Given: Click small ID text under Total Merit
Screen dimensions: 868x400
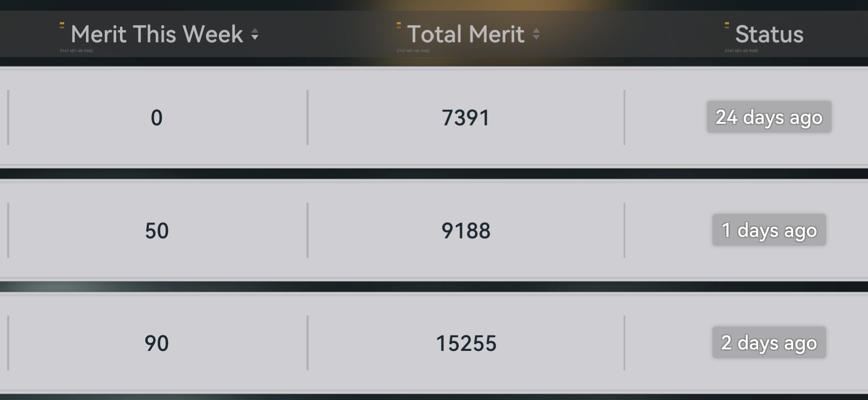Looking at the screenshot, I should tap(413, 51).
